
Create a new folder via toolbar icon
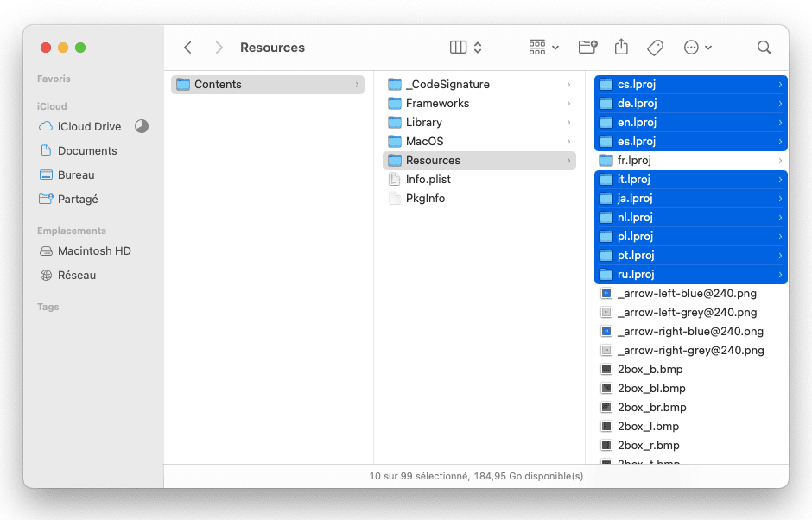(x=587, y=48)
